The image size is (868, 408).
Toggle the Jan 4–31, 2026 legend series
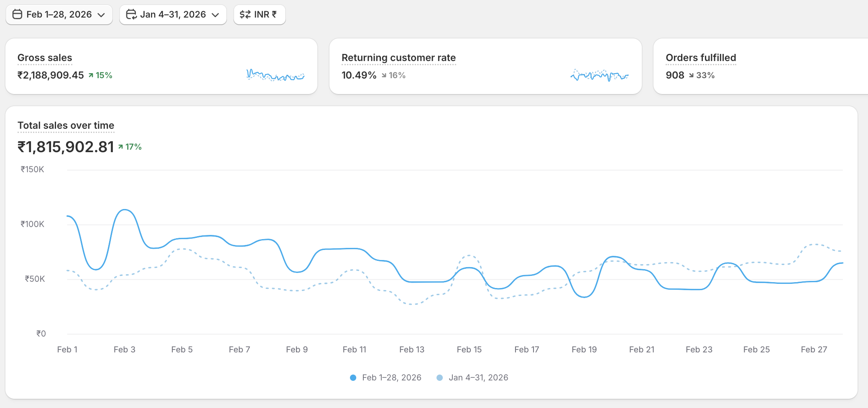(478, 377)
